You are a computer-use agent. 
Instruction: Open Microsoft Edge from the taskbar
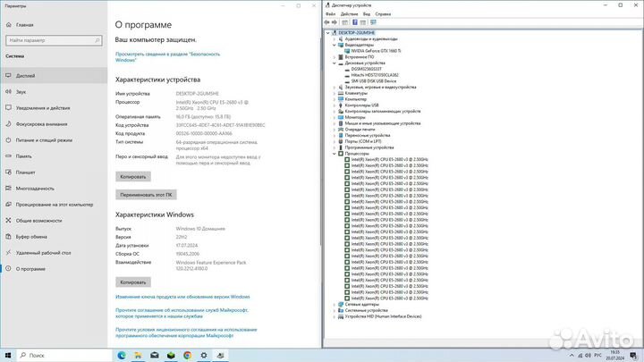121,354
